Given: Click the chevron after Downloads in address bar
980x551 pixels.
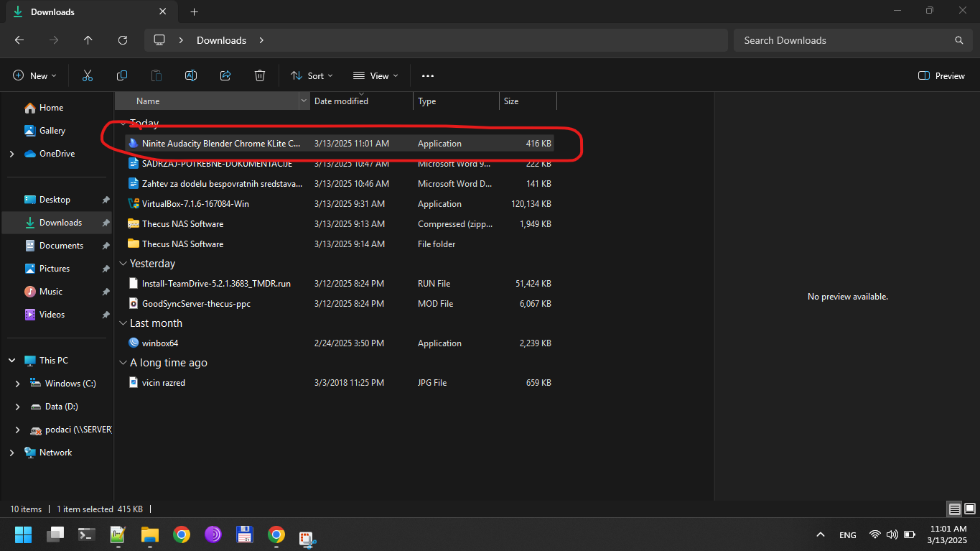Looking at the screenshot, I should [261, 40].
